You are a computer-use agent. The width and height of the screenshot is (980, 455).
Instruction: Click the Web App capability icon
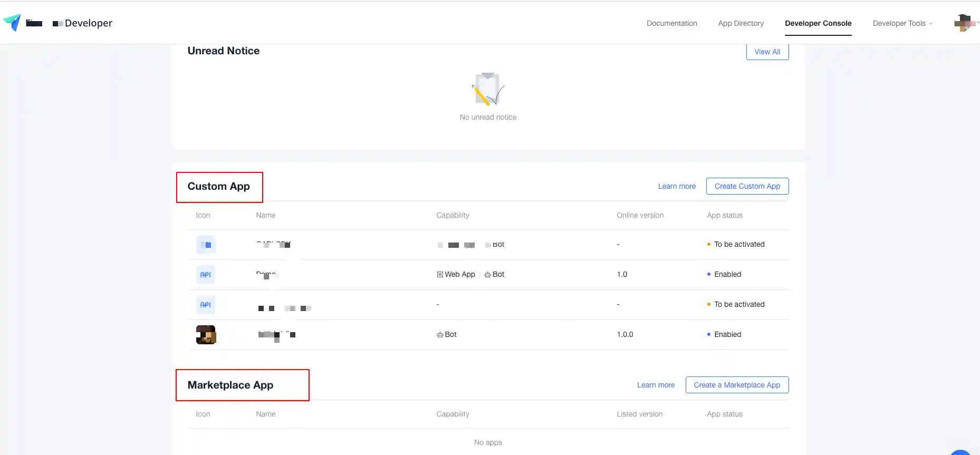point(440,275)
